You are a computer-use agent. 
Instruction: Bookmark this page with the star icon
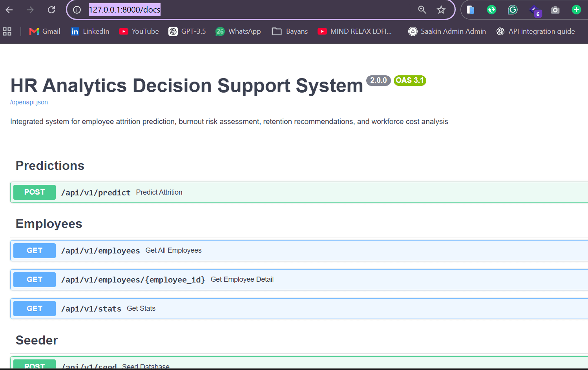[441, 10]
